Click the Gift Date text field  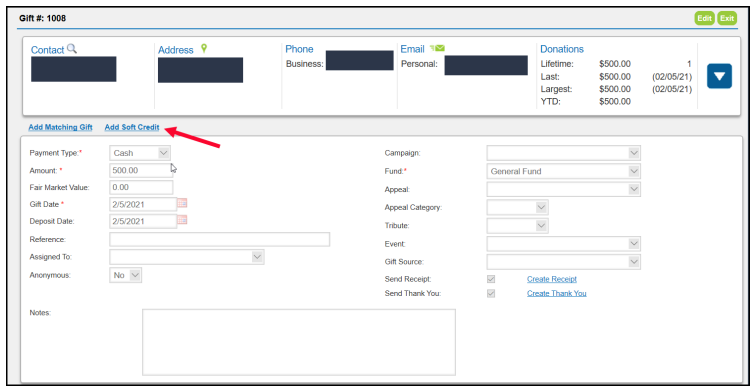click(x=143, y=204)
